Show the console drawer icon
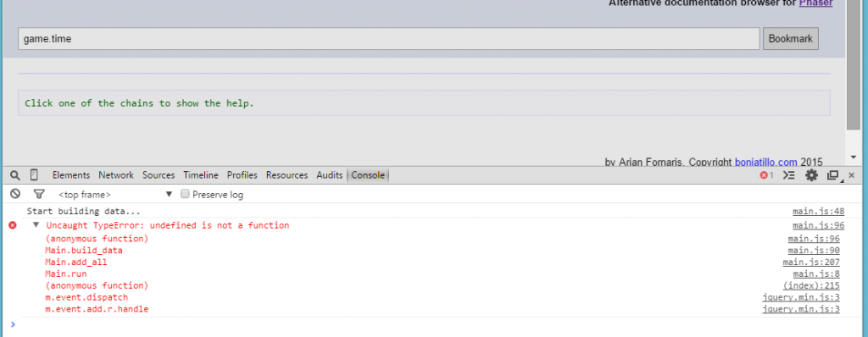 click(x=789, y=175)
